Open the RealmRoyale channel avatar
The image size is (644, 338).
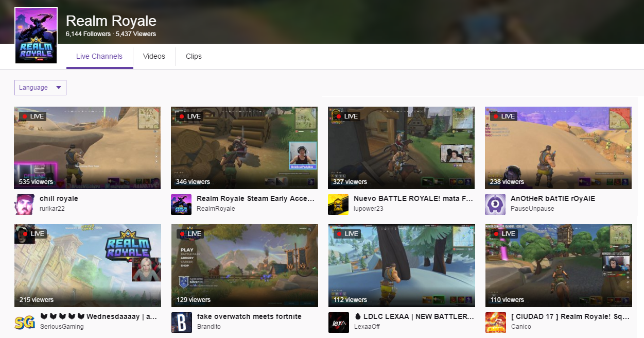pos(181,205)
